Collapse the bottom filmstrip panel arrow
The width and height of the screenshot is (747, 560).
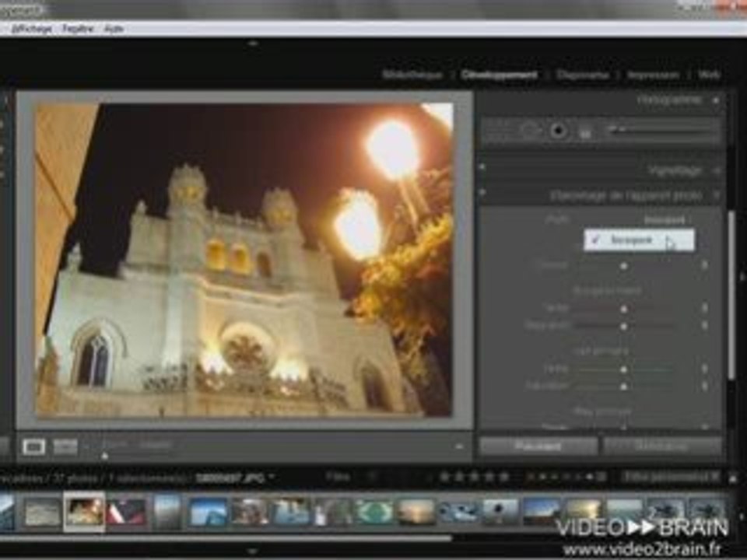253,551
